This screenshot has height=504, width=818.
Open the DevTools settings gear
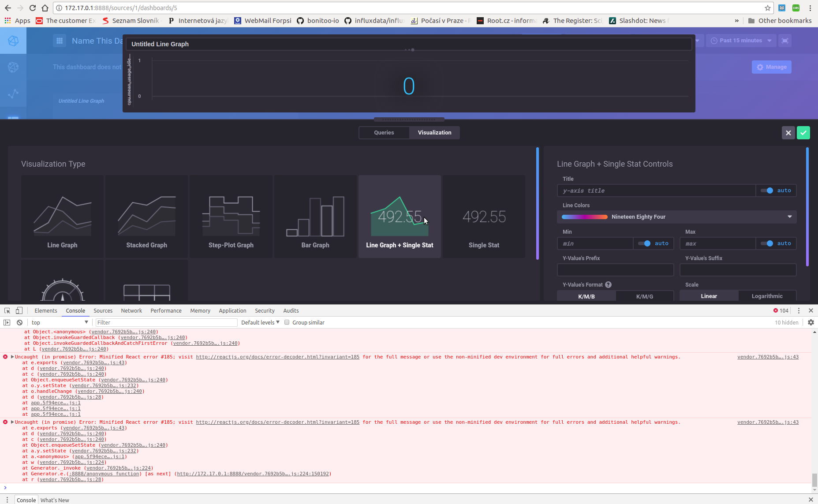(x=811, y=322)
